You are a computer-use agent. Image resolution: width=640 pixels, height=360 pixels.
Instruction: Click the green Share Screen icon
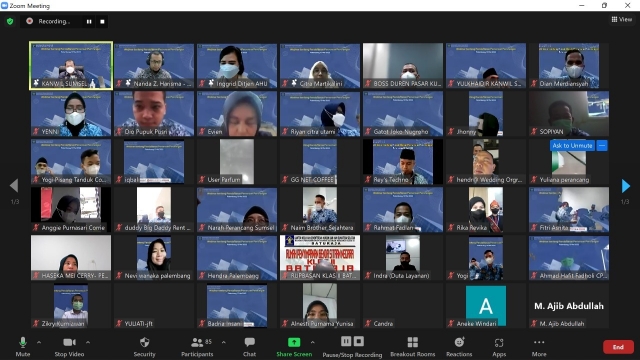[x=294, y=342]
